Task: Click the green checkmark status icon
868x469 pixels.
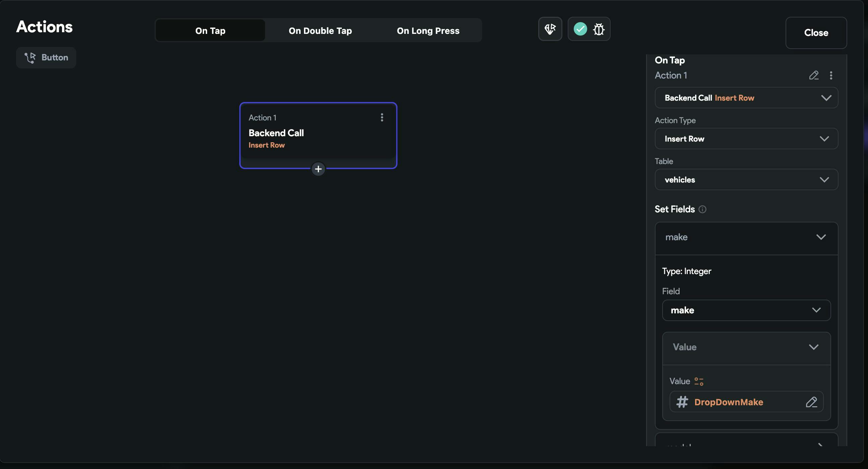Action: 580,29
